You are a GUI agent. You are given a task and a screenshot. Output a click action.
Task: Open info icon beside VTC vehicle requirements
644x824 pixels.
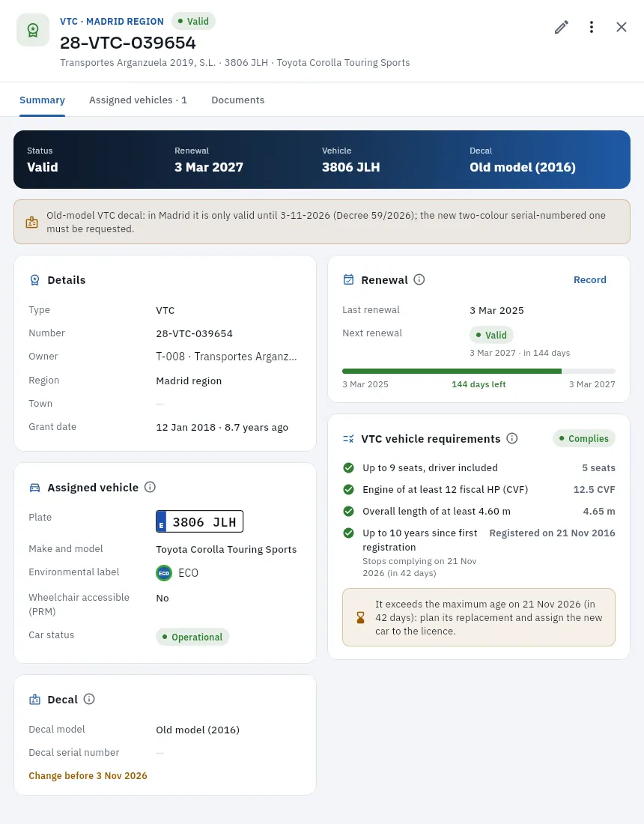pos(512,438)
